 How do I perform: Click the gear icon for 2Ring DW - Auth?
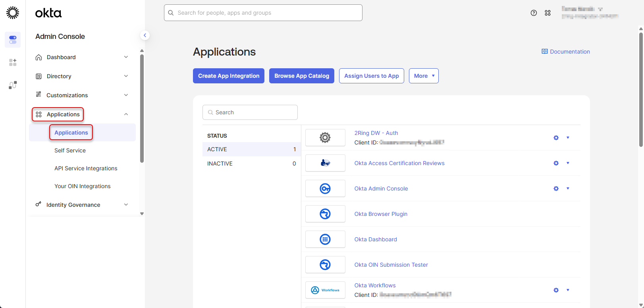[x=556, y=138]
